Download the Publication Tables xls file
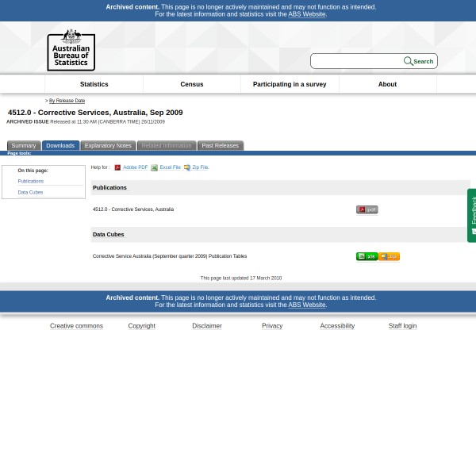The width and height of the screenshot is (476, 476). click(x=367, y=256)
